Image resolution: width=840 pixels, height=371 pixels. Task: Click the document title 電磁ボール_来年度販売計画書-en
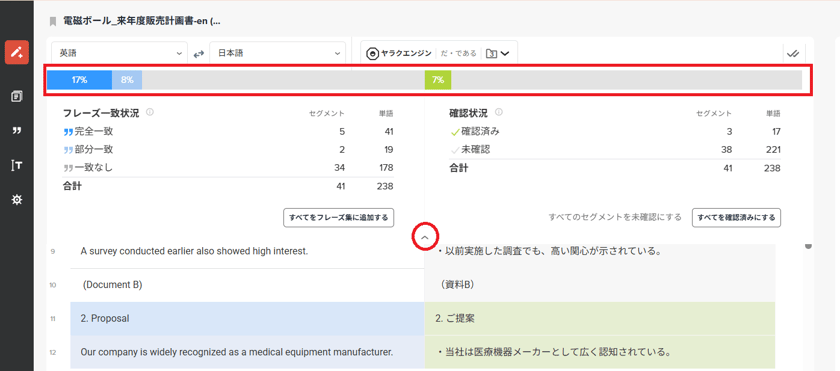tap(141, 21)
